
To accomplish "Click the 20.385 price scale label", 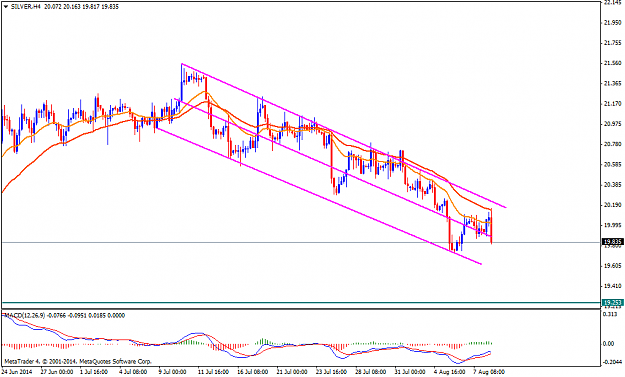I will (613, 185).
